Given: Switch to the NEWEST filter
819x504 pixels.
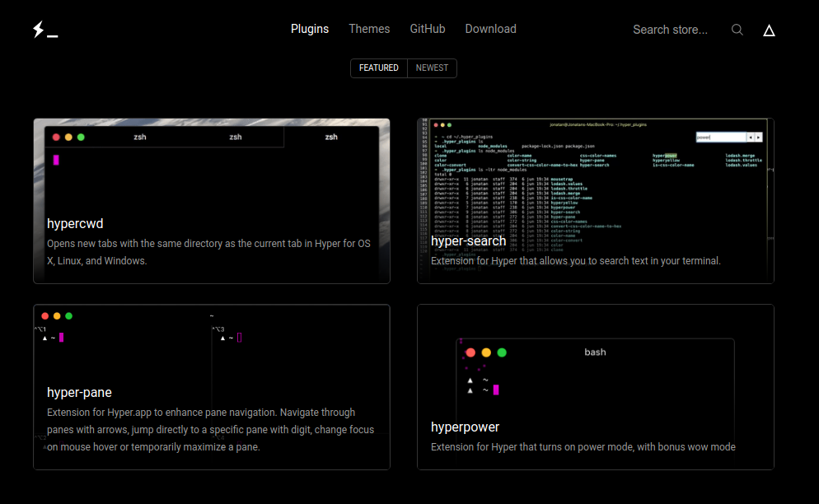Looking at the screenshot, I should (x=431, y=68).
